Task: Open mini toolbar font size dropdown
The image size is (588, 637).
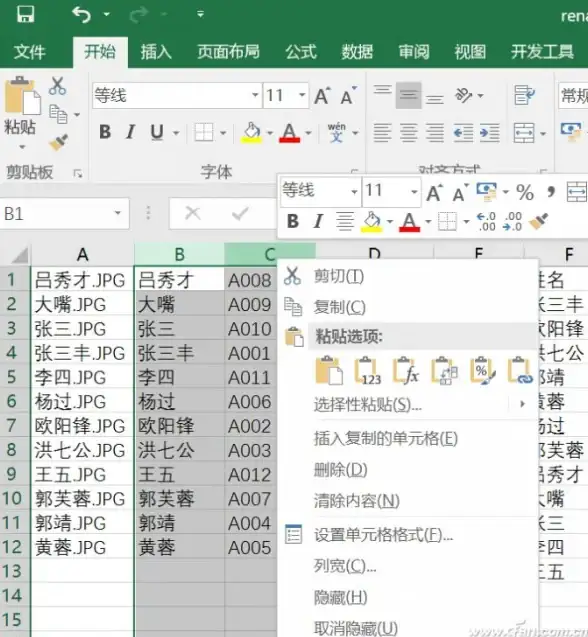Action: pyautogui.click(x=414, y=191)
